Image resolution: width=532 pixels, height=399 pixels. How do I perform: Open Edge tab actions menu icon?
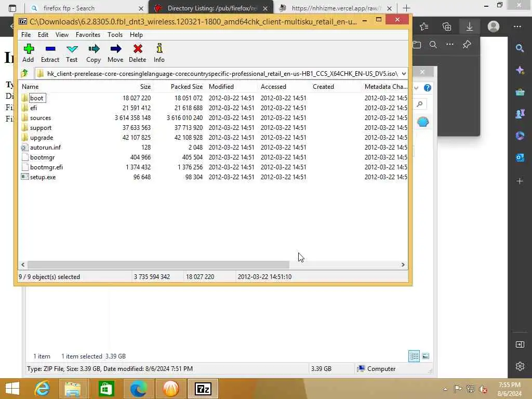[12, 8]
